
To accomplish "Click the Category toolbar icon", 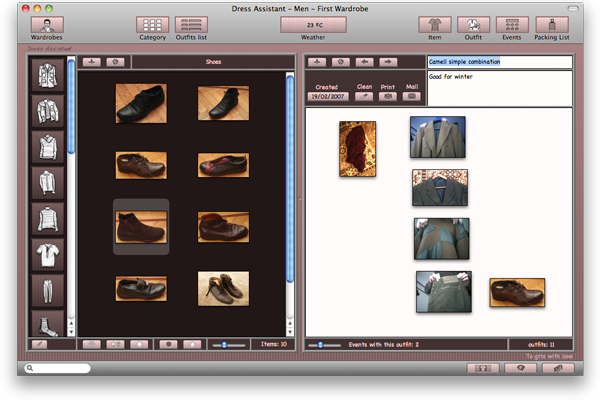I will pos(152,25).
